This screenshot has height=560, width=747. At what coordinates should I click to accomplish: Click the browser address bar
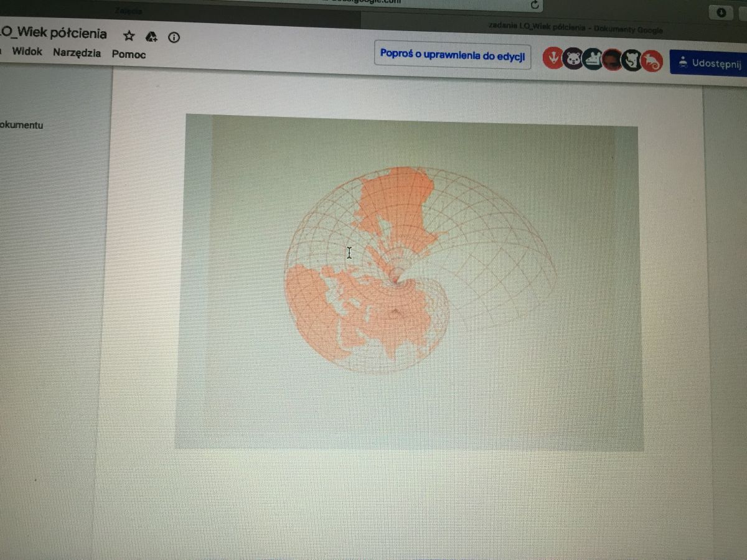coord(374,3)
